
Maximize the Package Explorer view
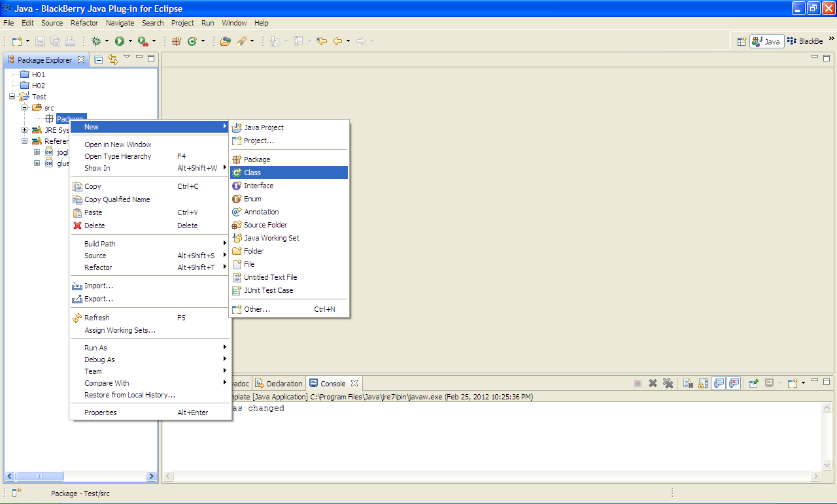(150, 58)
